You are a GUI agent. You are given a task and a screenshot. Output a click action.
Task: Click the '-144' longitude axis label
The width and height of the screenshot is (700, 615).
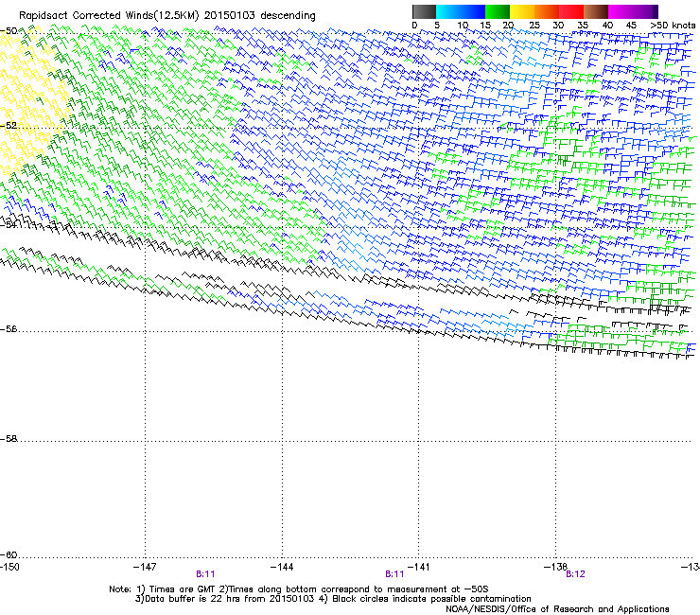coord(282,567)
